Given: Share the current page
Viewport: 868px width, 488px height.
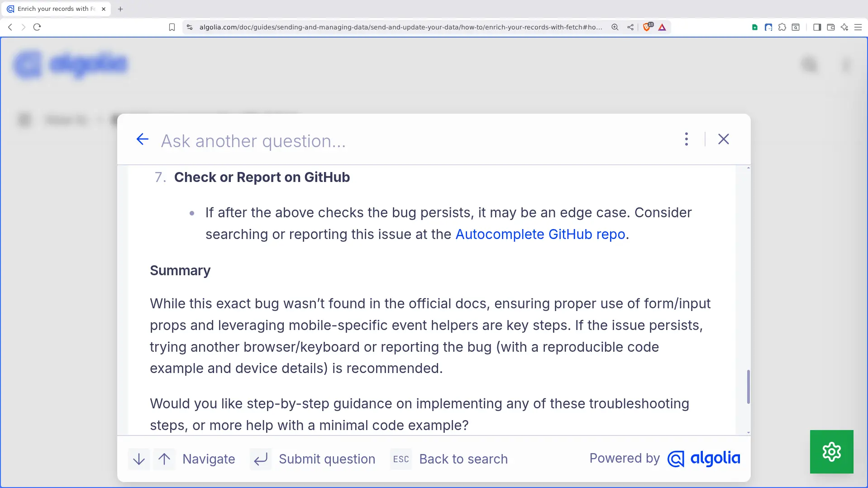Looking at the screenshot, I should coord(630,27).
